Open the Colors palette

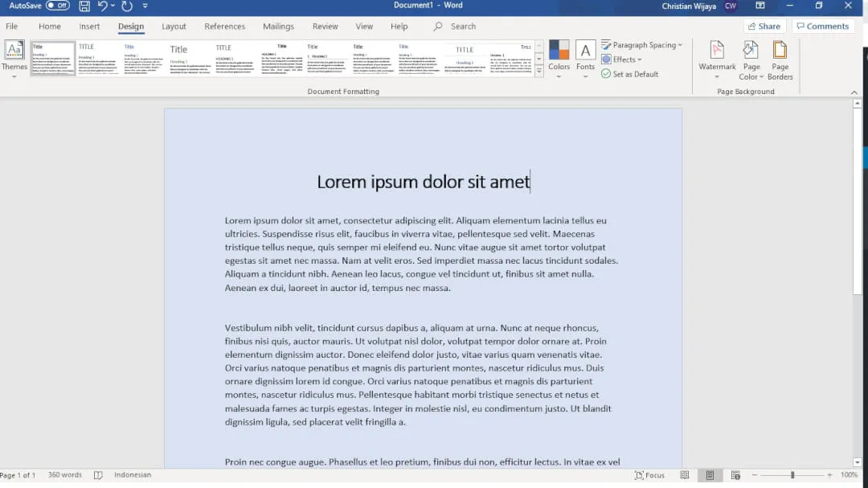tap(559, 59)
